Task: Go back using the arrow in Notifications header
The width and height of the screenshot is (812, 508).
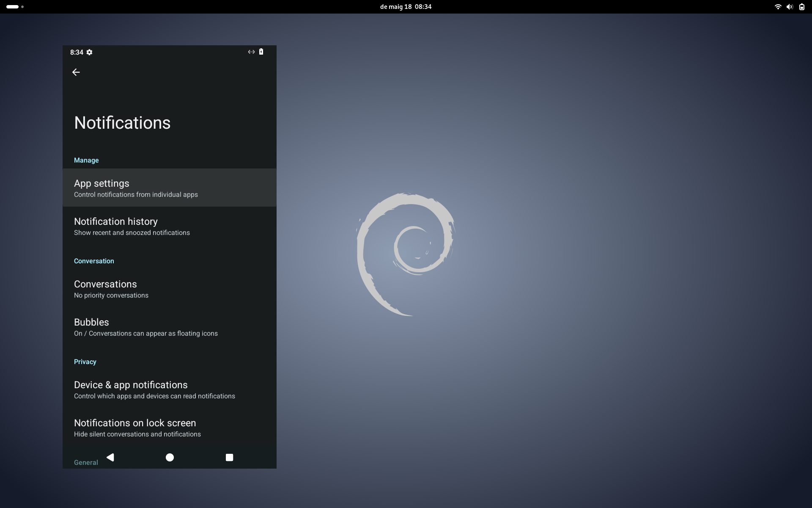Action: (76, 72)
